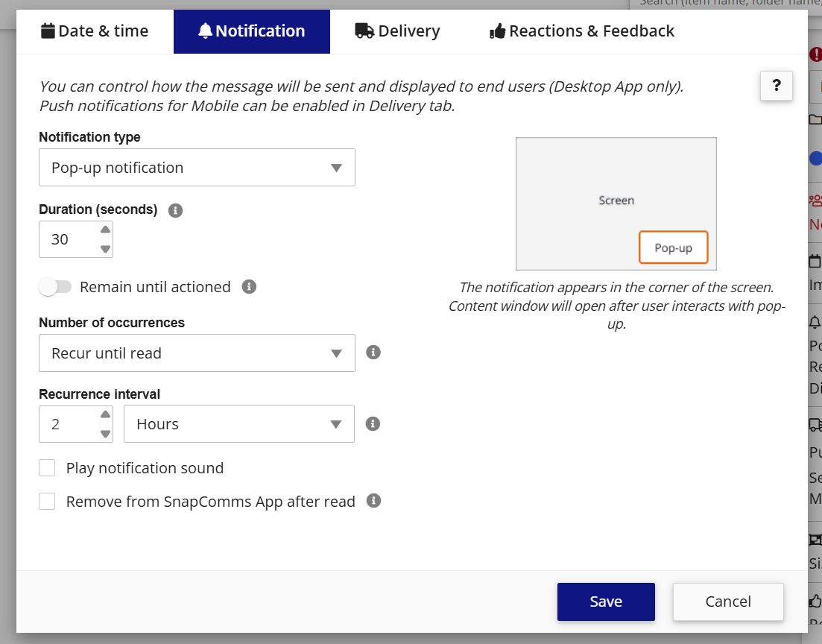Click the Cancel button
This screenshot has height=644, width=822.
pos(727,602)
